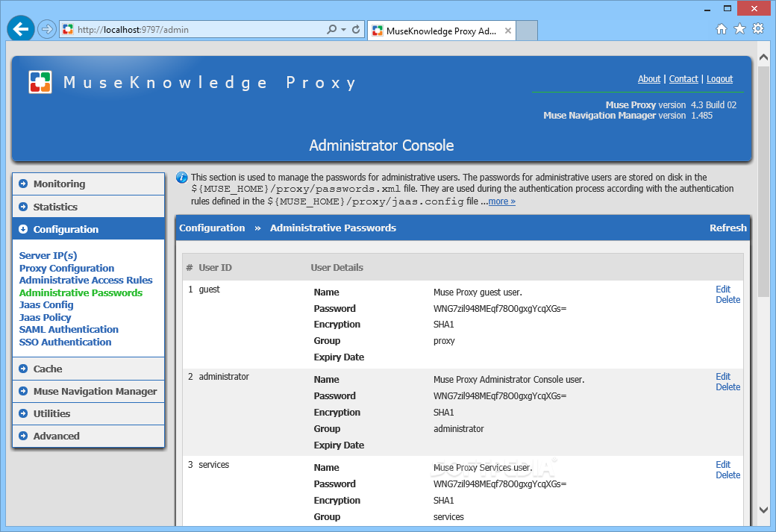Click the 'services' user ID text
The height and width of the screenshot is (532, 776).
214,465
